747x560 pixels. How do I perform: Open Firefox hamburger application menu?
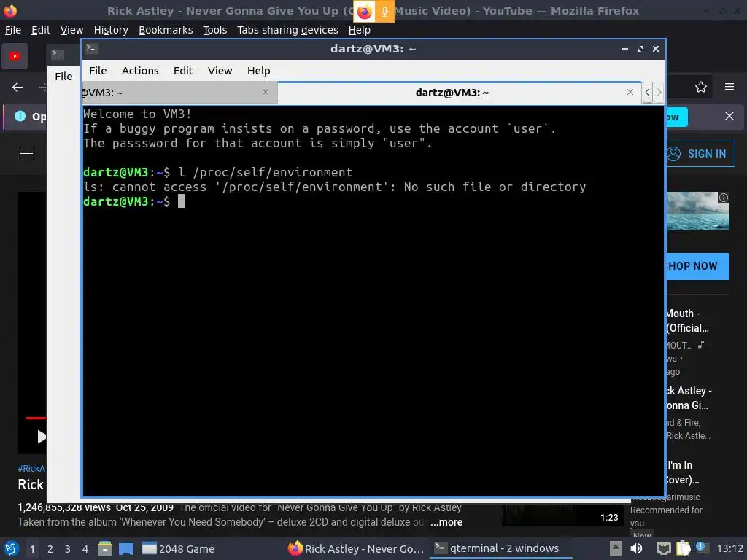click(729, 87)
